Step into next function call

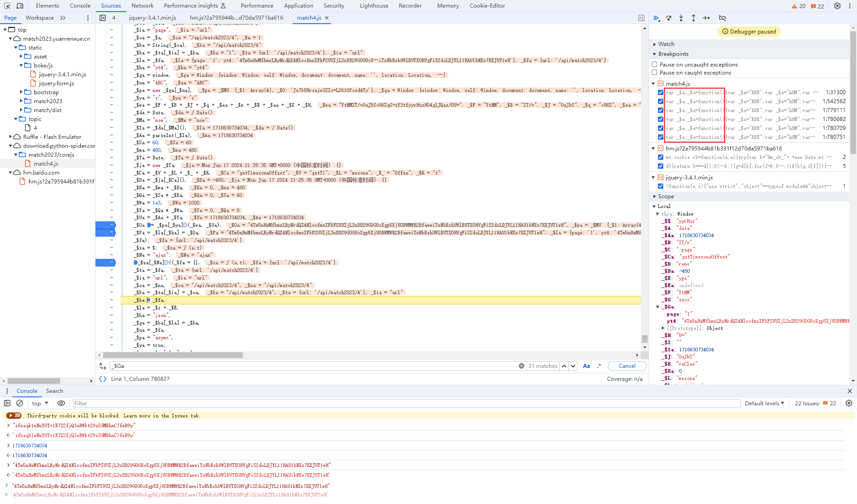pos(681,18)
